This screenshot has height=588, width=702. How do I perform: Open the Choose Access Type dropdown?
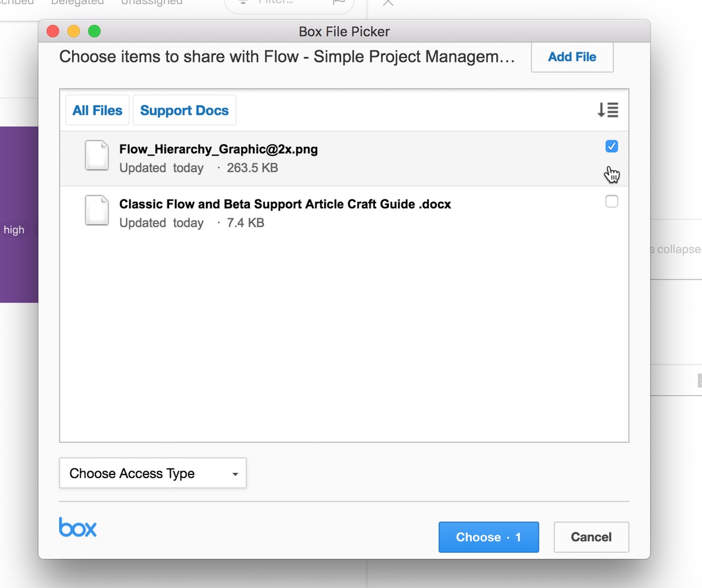(x=153, y=473)
